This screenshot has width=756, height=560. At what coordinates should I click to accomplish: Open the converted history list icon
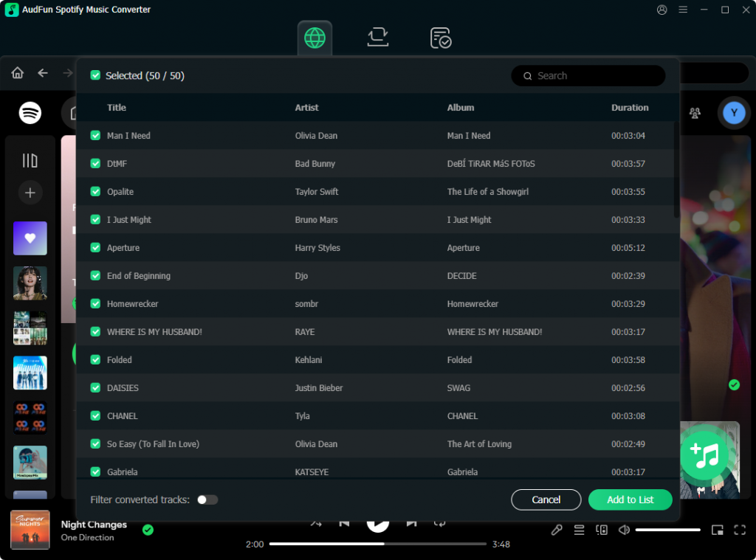click(441, 38)
